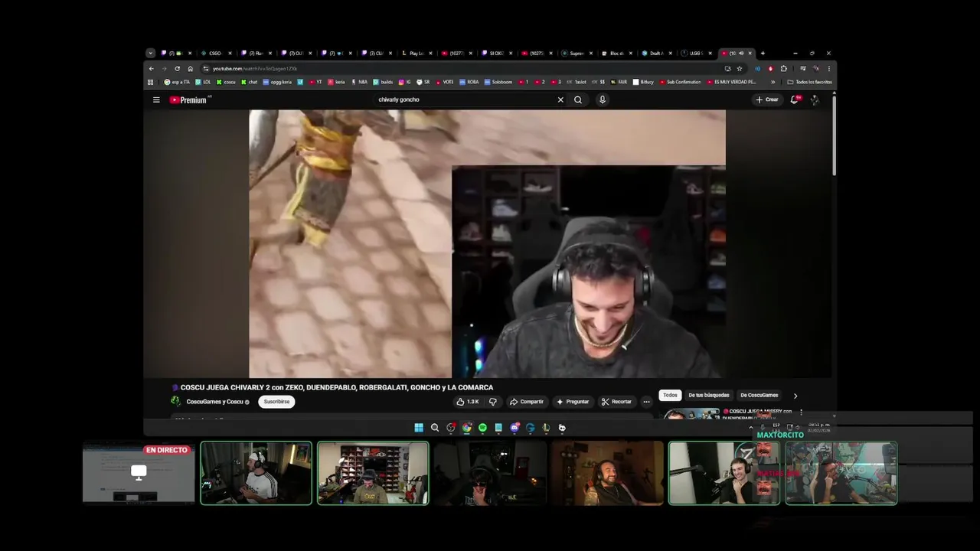980x551 pixels.
Task: Go to the browser home page icon
Action: (x=191, y=68)
